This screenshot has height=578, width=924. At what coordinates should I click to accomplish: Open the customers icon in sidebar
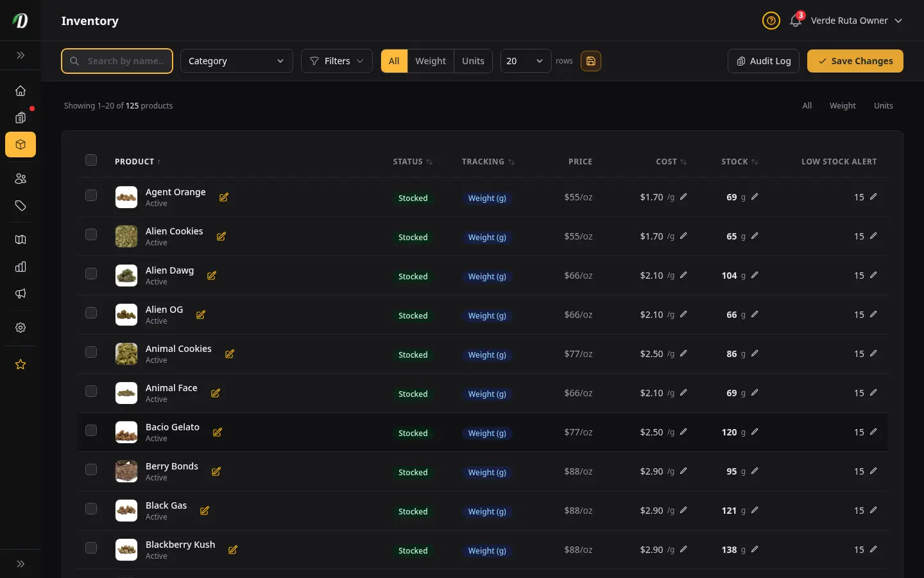pyautogui.click(x=21, y=179)
